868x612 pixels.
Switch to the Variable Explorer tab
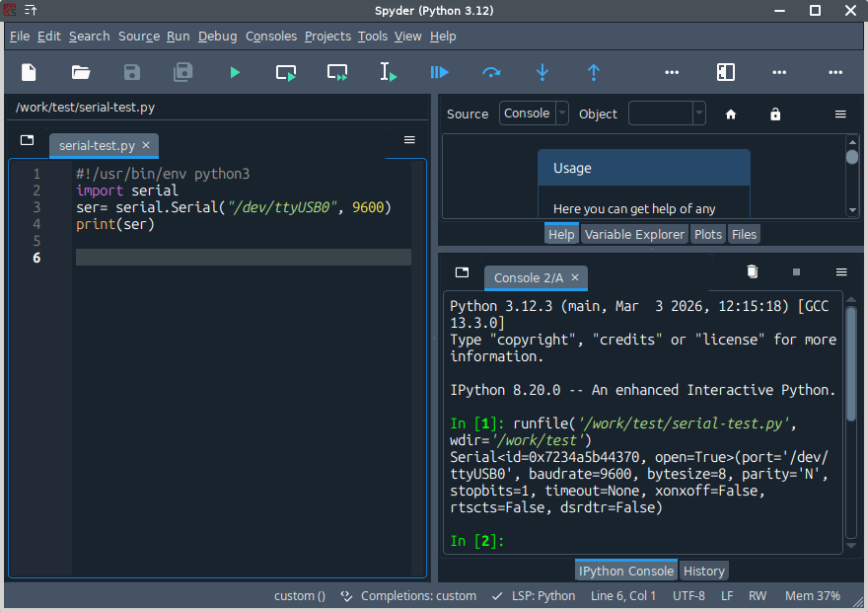(633, 234)
